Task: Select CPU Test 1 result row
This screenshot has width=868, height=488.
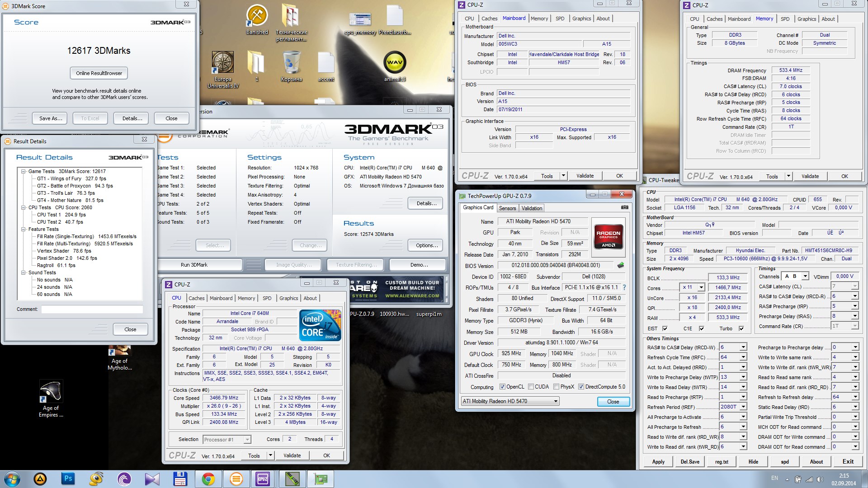Action: click(x=61, y=215)
